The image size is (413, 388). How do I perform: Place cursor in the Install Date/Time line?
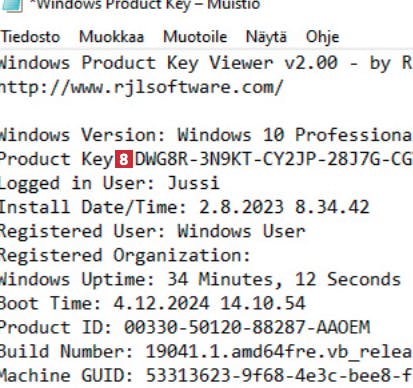(185, 207)
